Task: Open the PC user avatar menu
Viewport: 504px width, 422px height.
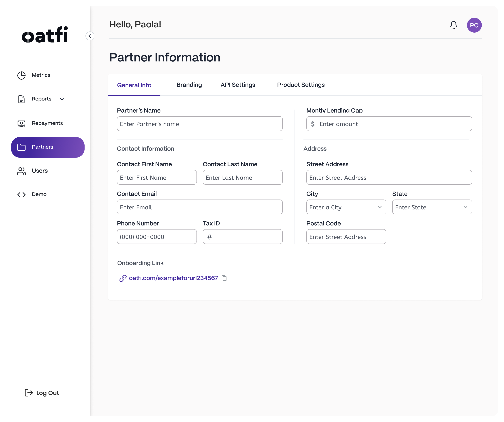Action: click(x=474, y=25)
